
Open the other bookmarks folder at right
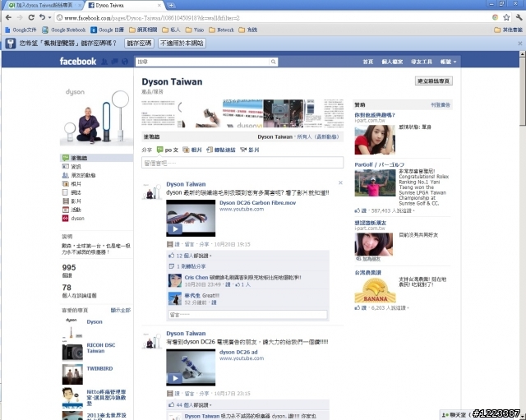tap(509, 30)
